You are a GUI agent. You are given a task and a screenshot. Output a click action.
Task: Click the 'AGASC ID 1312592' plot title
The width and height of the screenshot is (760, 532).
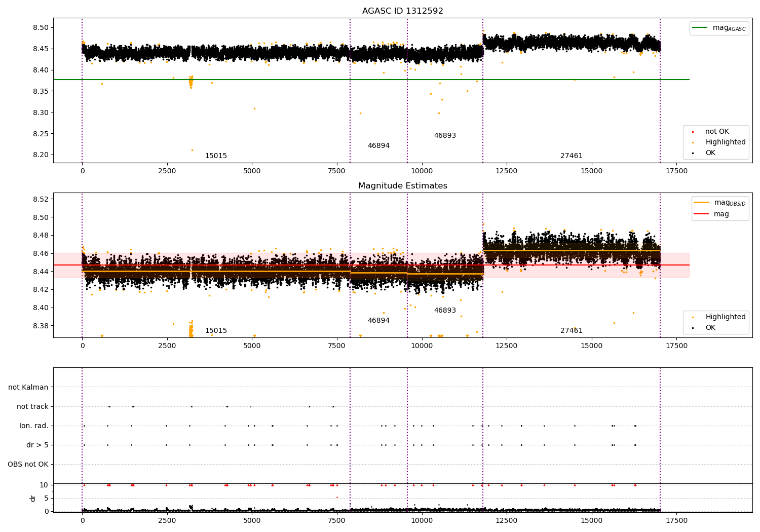pos(403,11)
